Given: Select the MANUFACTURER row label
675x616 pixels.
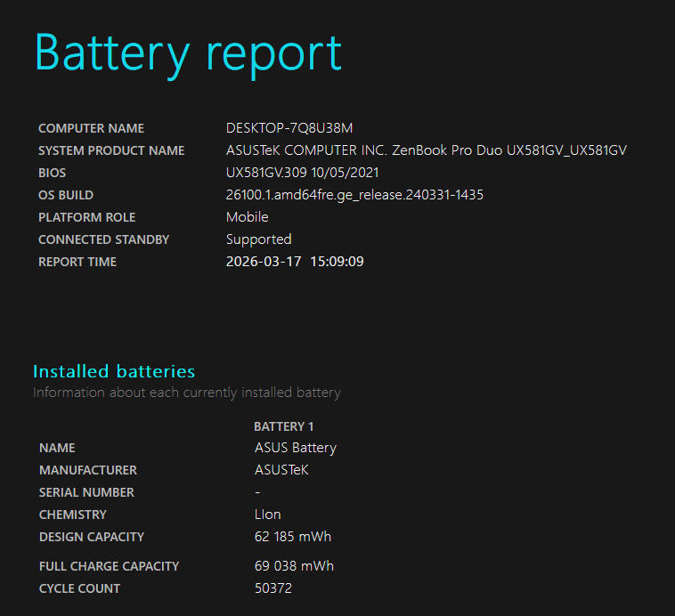Looking at the screenshot, I should [88, 470].
